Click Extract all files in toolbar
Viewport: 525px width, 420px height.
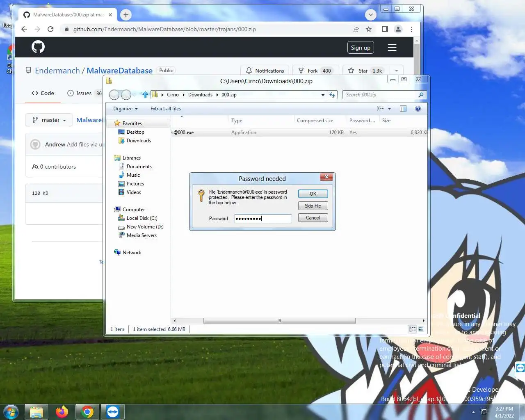click(x=166, y=109)
